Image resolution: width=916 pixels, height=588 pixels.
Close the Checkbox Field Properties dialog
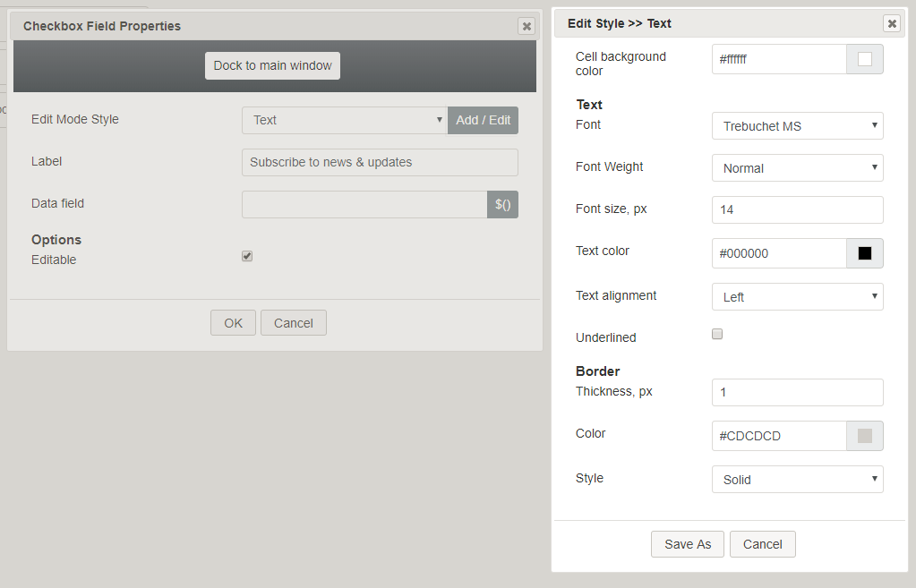click(x=526, y=26)
